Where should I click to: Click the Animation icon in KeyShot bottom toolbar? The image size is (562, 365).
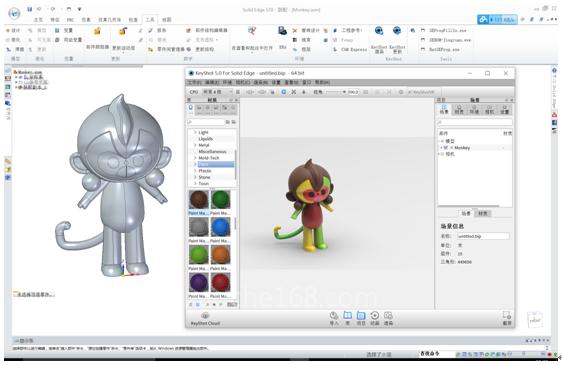pos(375,318)
